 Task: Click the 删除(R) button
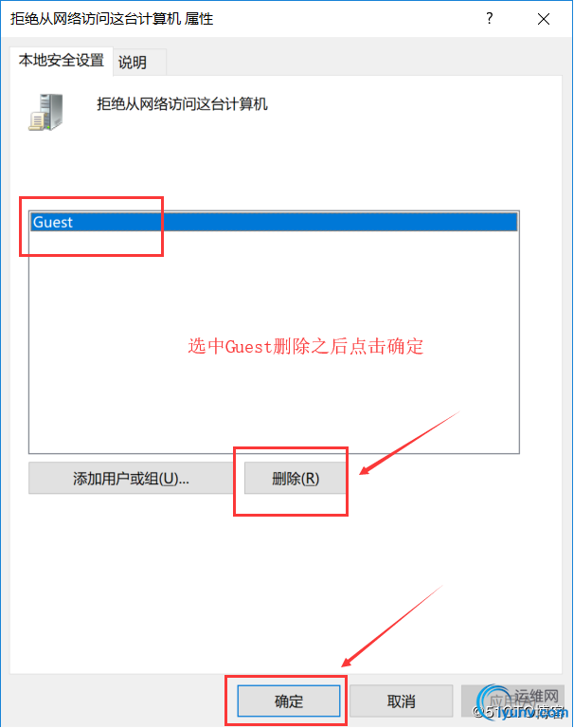click(296, 478)
